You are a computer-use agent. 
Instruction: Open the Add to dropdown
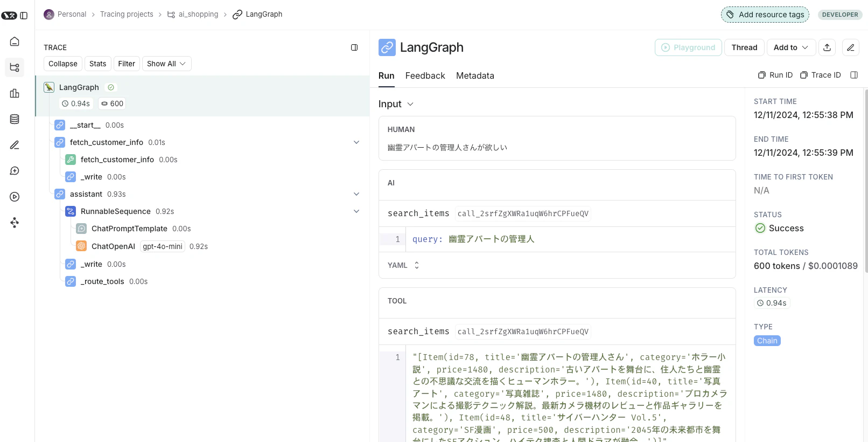791,47
